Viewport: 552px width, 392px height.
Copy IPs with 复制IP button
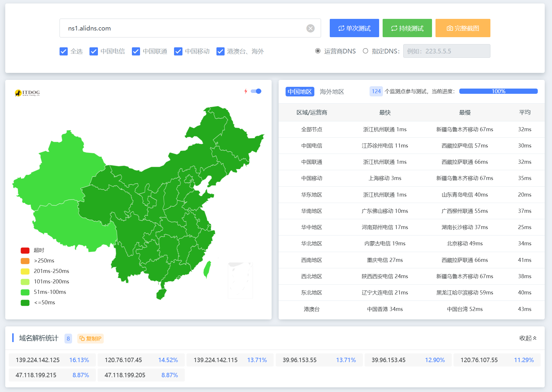coord(90,339)
